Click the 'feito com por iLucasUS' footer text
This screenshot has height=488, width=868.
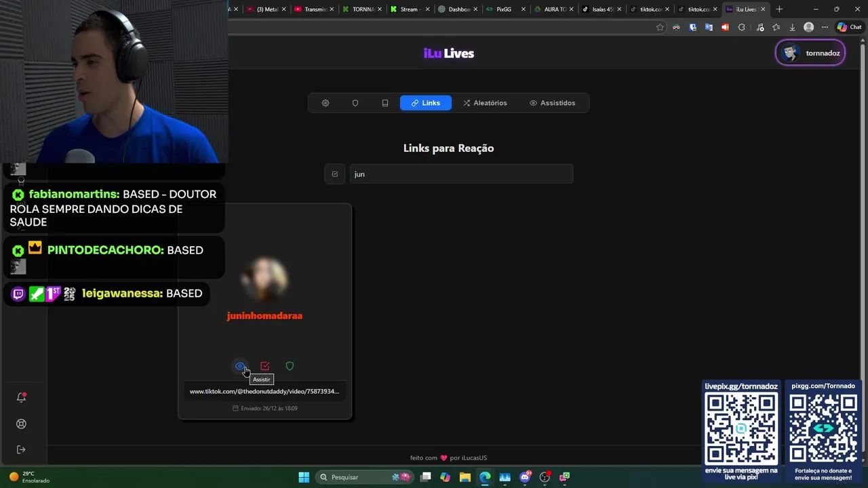pos(449,457)
